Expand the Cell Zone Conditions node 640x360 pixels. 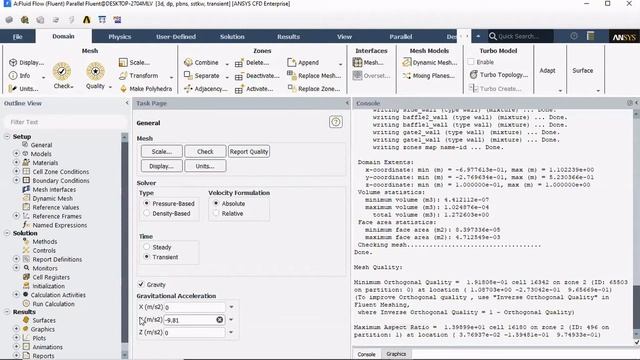click(16, 171)
